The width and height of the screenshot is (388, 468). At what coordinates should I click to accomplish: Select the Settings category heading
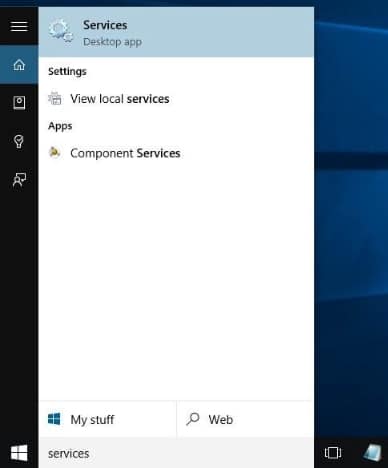[x=67, y=71]
